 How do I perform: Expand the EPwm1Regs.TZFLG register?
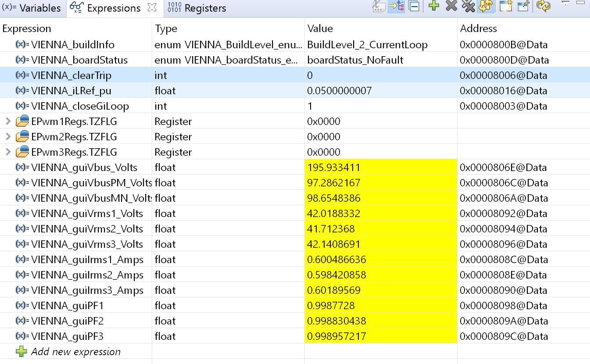click(x=7, y=121)
